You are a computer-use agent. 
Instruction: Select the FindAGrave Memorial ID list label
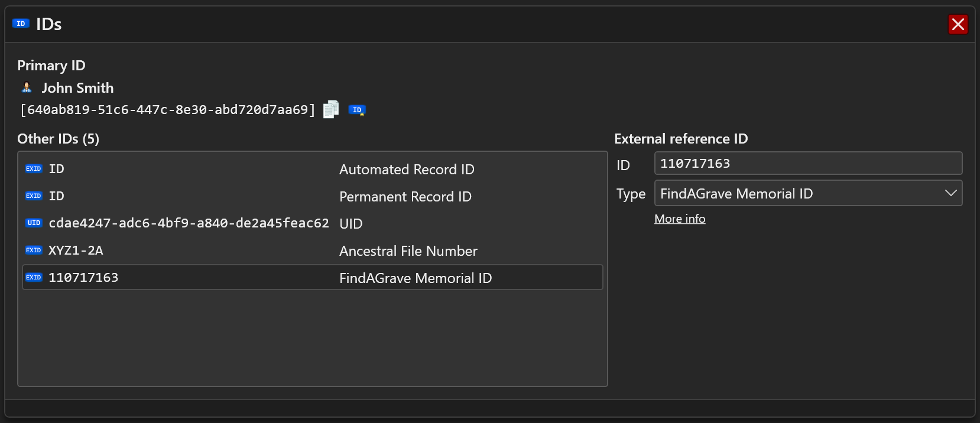tap(416, 278)
